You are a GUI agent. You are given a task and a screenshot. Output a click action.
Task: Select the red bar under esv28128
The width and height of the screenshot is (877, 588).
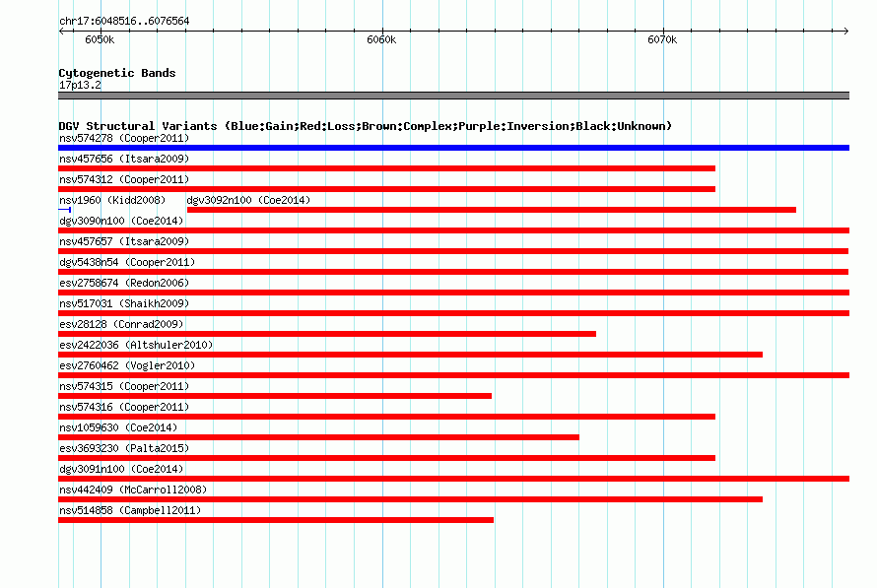coord(327,334)
